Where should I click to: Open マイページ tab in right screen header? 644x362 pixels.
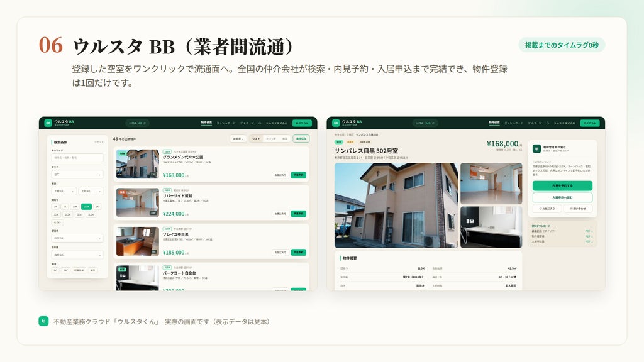tap(535, 123)
